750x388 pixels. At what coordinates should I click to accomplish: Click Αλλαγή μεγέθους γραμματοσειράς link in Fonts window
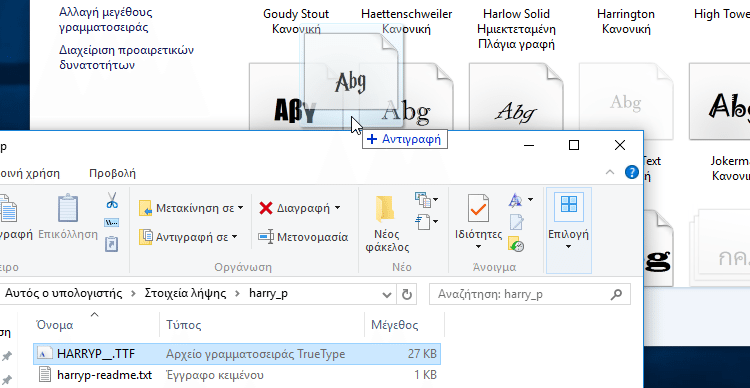106,20
